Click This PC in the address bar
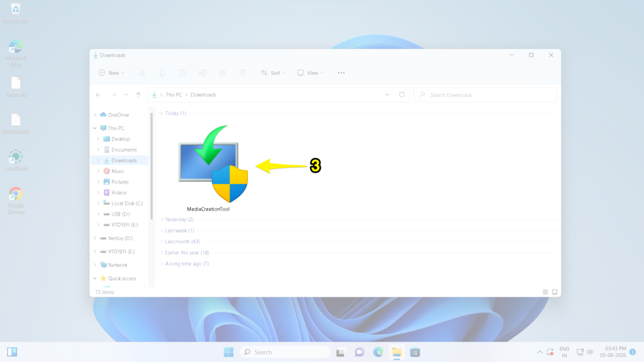Viewport: 644px width, 362px height. [174, 95]
